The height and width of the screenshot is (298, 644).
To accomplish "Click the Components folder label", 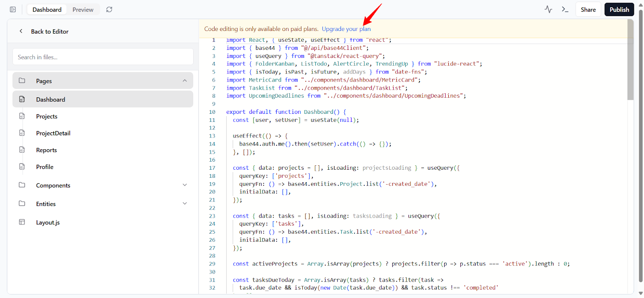I will click(x=53, y=185).
